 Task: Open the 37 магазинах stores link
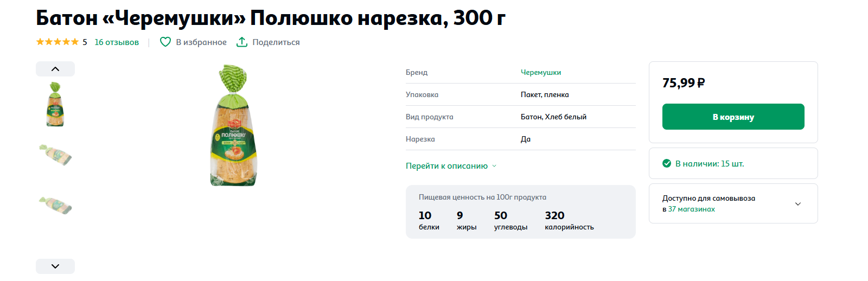pos(692,209)
